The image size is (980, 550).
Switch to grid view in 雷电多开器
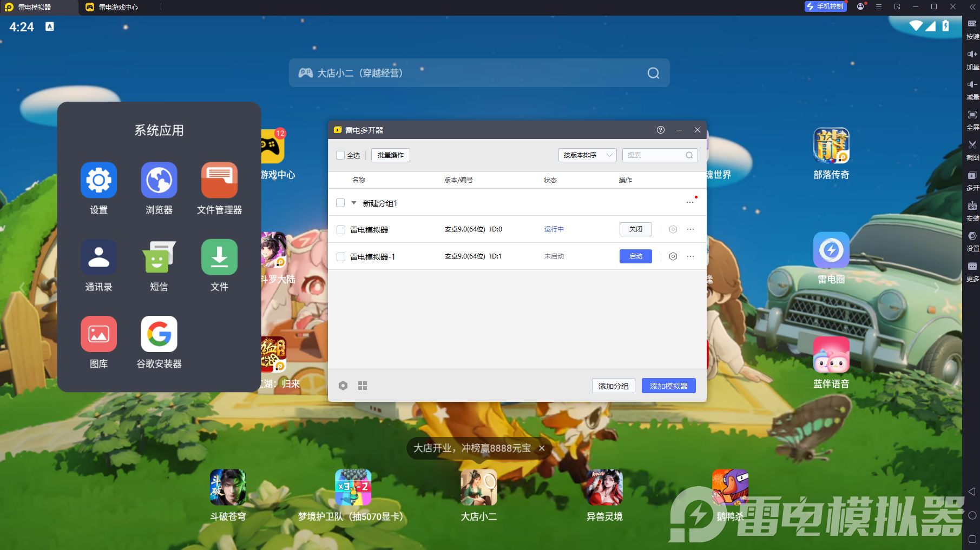[x=363, y=386]
